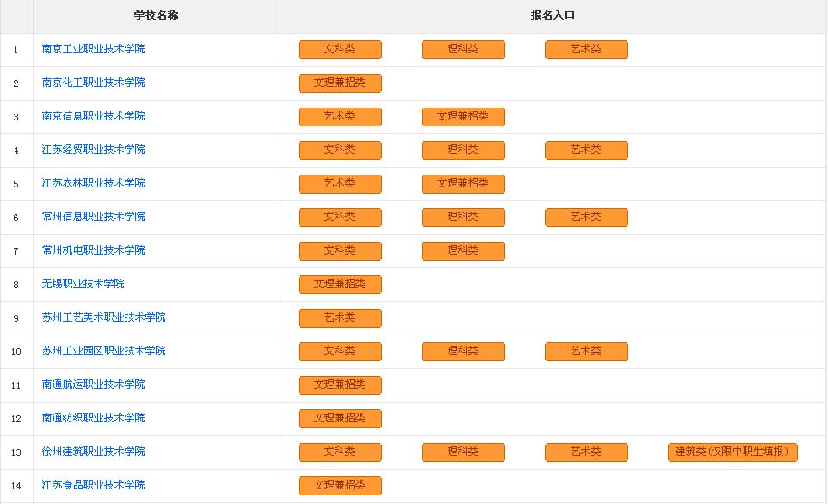Image resolution: width=828 pixels, height=504 pixels.
Task: Select 艺术类 for 苏州工艺美术职业技术学院
Action: click(340, 318)
